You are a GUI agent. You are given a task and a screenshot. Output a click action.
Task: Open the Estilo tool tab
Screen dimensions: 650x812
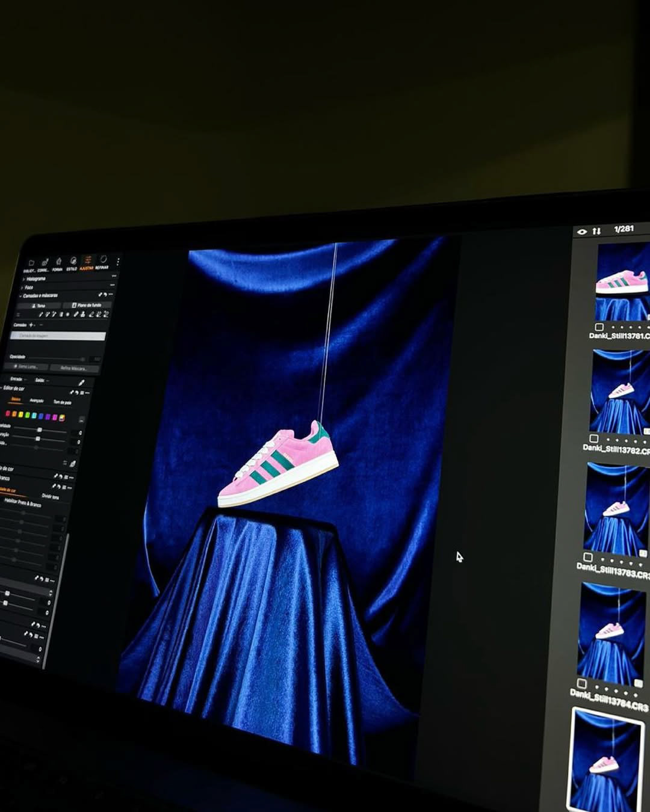(x=72, y=264)
